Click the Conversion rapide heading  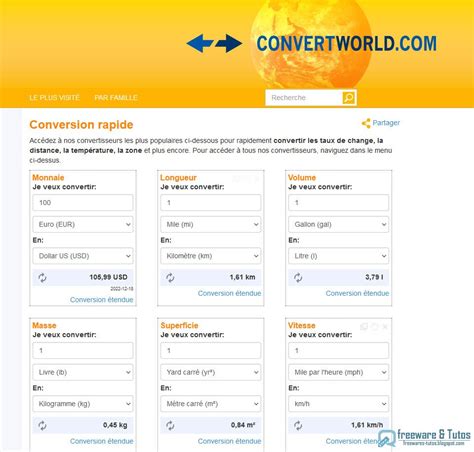click(x=81, y=125)
